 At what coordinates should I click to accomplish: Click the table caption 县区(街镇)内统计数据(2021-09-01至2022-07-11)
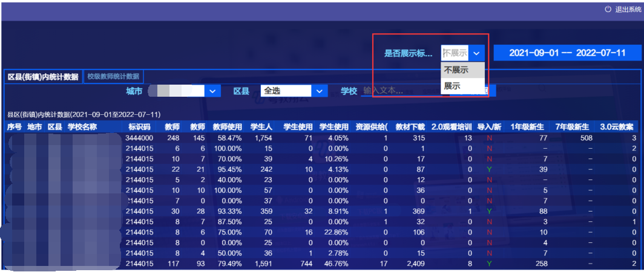pos(84,114)
